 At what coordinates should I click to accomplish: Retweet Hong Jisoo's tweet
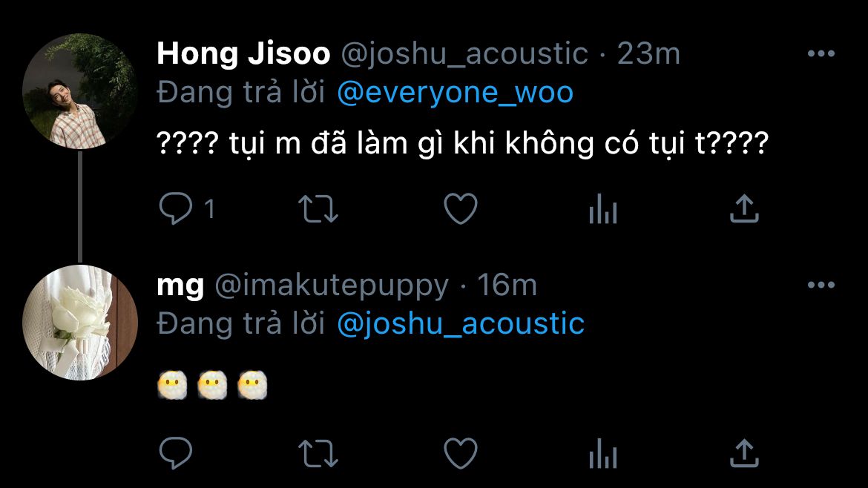(x=318, y=208)
